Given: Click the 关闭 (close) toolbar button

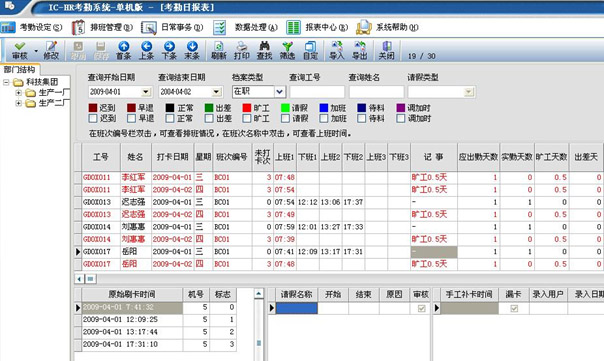Looking at the screenshot, I should coord(386,50).
